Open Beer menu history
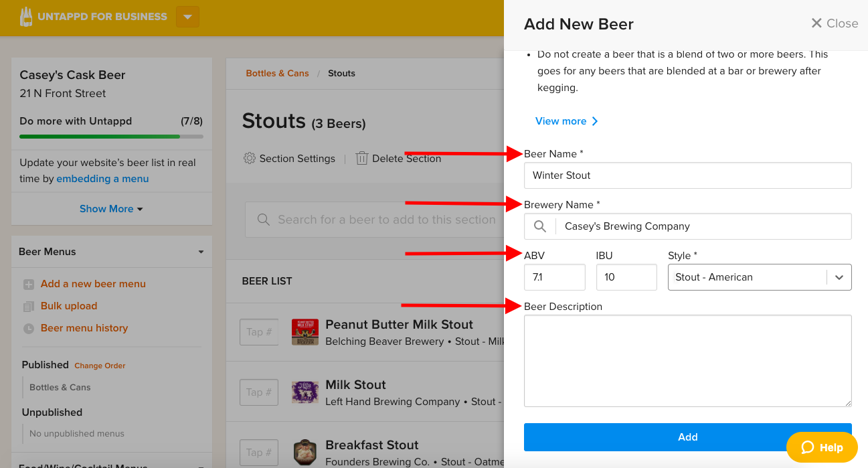The image size is (868, 468). click(84, 328)
